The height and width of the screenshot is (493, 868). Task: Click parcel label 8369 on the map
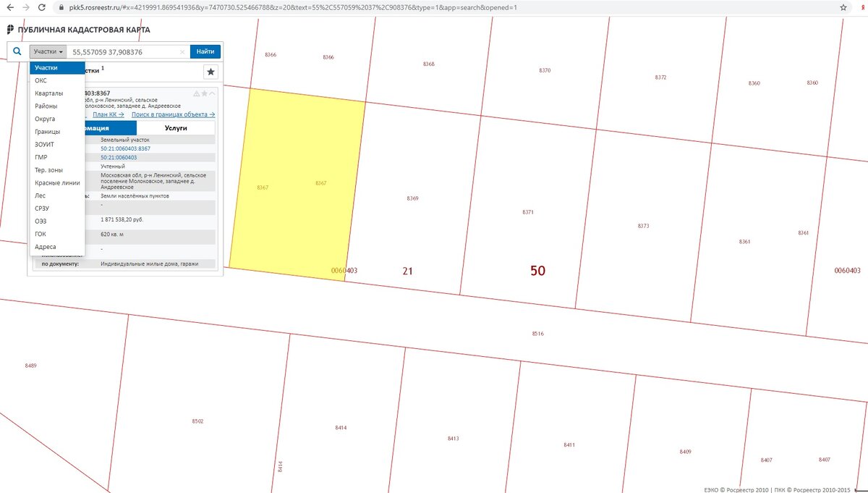(x=412, y=198)
